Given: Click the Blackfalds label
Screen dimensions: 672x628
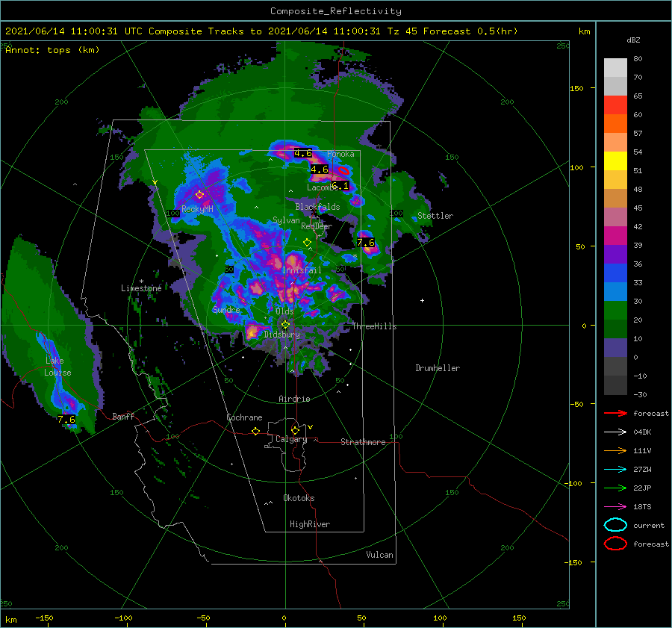Looking at the screenshot, I should pos(317,207).
